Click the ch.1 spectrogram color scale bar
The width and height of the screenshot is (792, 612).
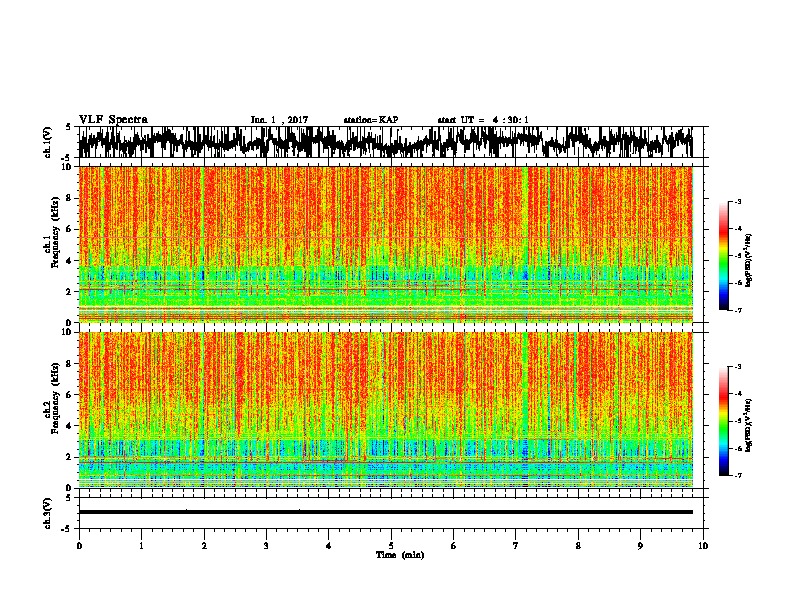coord(723,256)
